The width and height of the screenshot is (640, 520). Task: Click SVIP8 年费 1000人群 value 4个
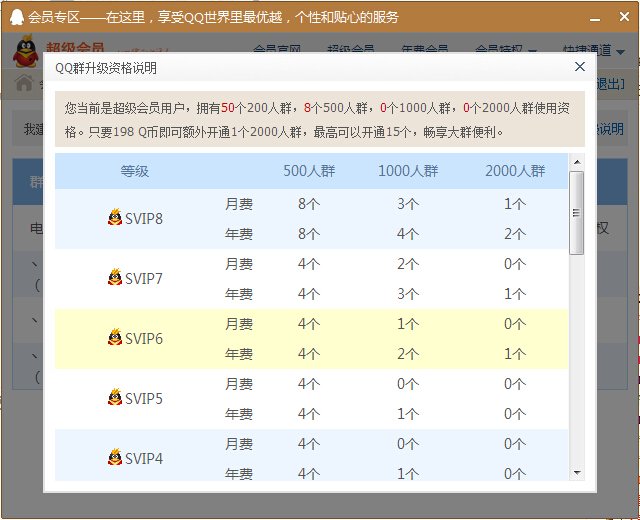click(408, 234)
